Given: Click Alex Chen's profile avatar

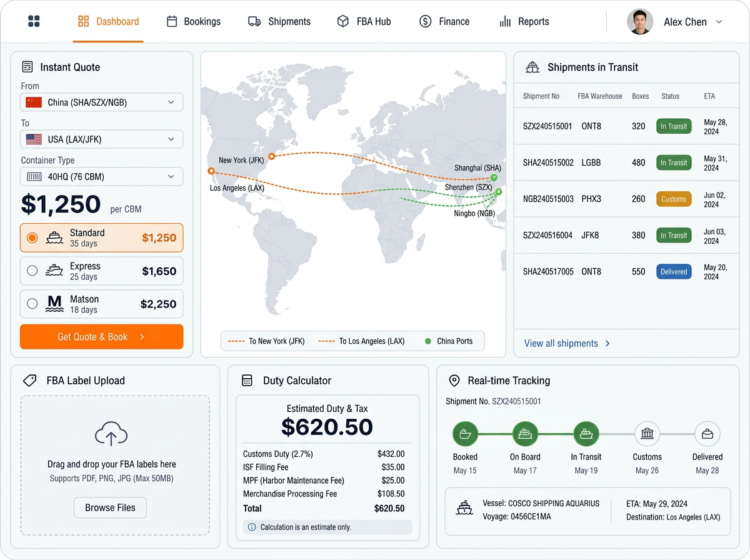Looking at the screenshot, I should (640, 21).
